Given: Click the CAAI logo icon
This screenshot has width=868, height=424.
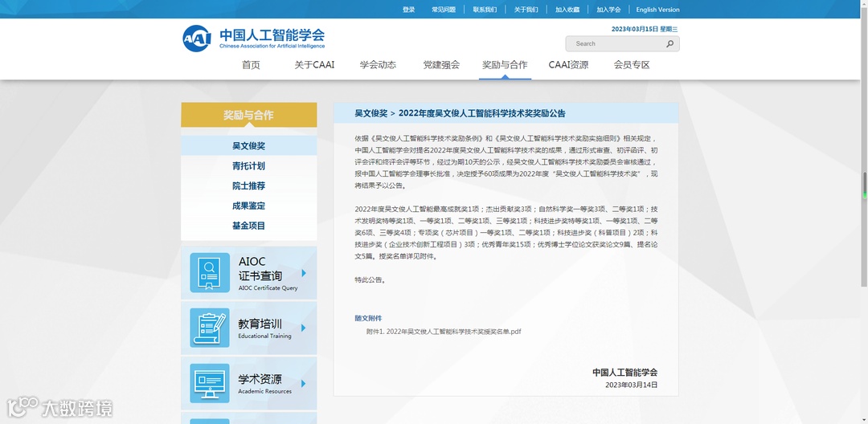Looking at the screenshot, I should coord(197,38).
